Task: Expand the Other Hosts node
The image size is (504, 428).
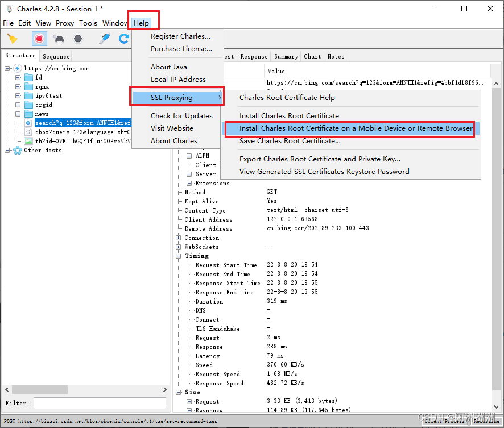Action: (7, 150)
